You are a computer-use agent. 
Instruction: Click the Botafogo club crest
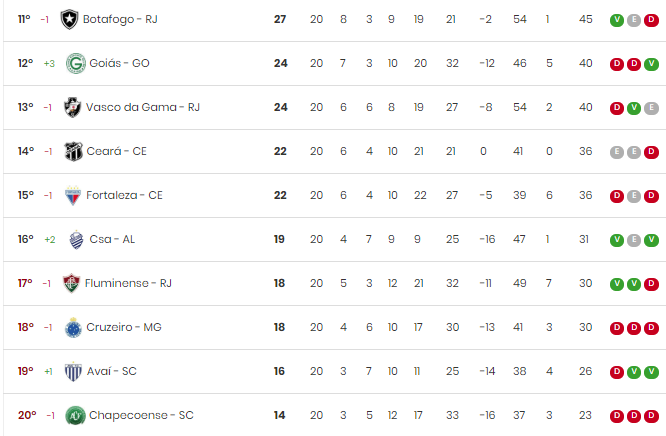click(x=69, y=20)
